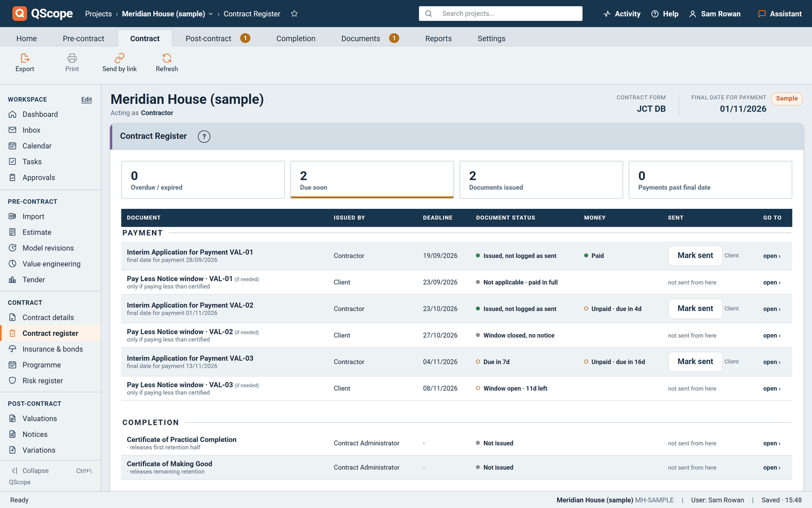Select the Overdue / expired card
This screenshot has width=812, height=508.
point(203,180)
